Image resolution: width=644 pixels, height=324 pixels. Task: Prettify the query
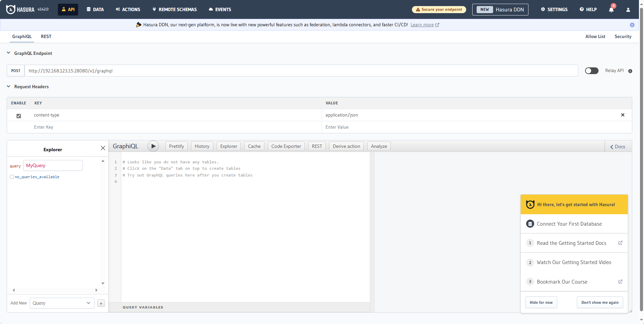[176, 146]
